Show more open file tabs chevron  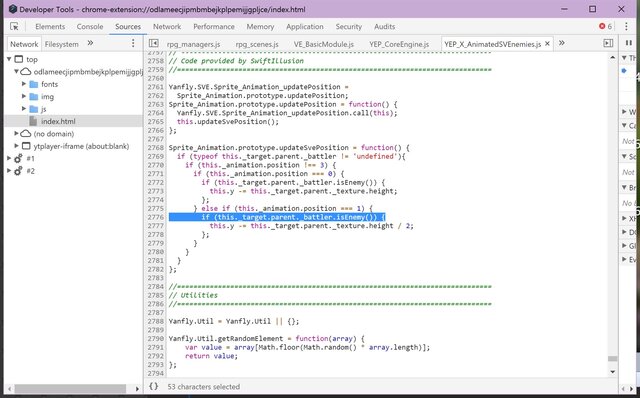[x=562, y=43]
